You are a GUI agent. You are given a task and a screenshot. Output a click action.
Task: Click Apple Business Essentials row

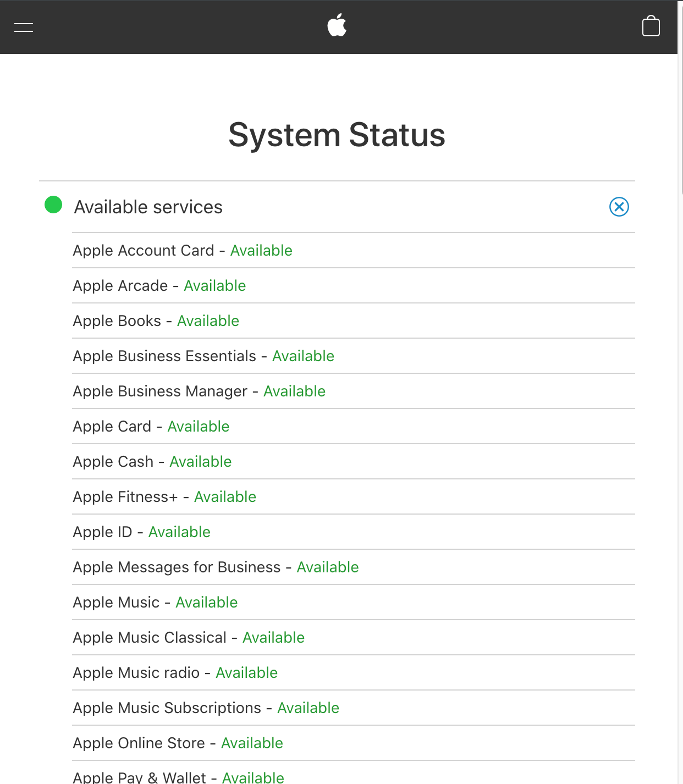(203, 356)
